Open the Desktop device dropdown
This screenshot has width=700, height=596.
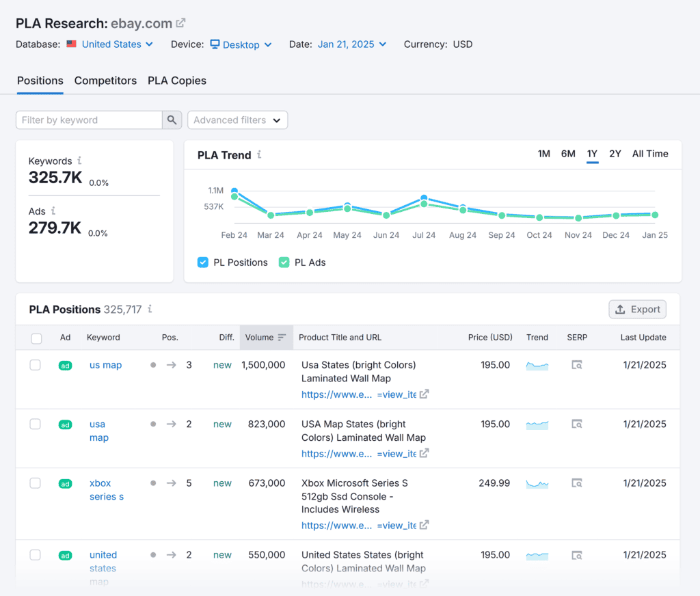coord(241,44)
